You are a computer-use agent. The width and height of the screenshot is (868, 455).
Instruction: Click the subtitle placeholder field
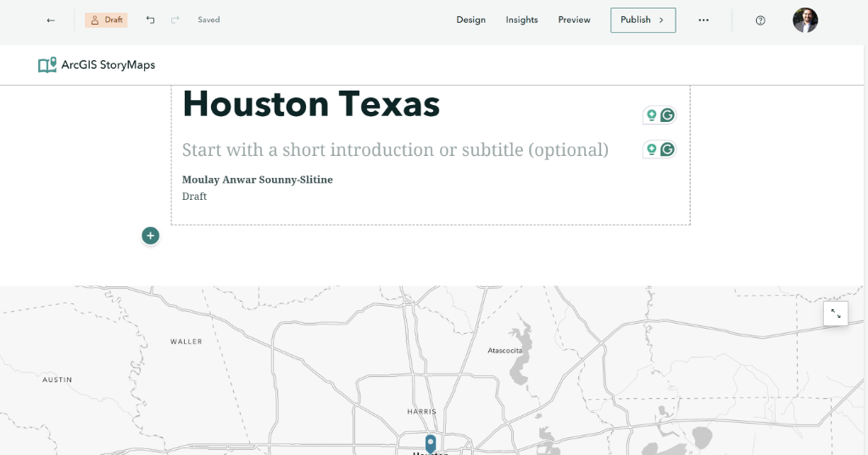395,149
